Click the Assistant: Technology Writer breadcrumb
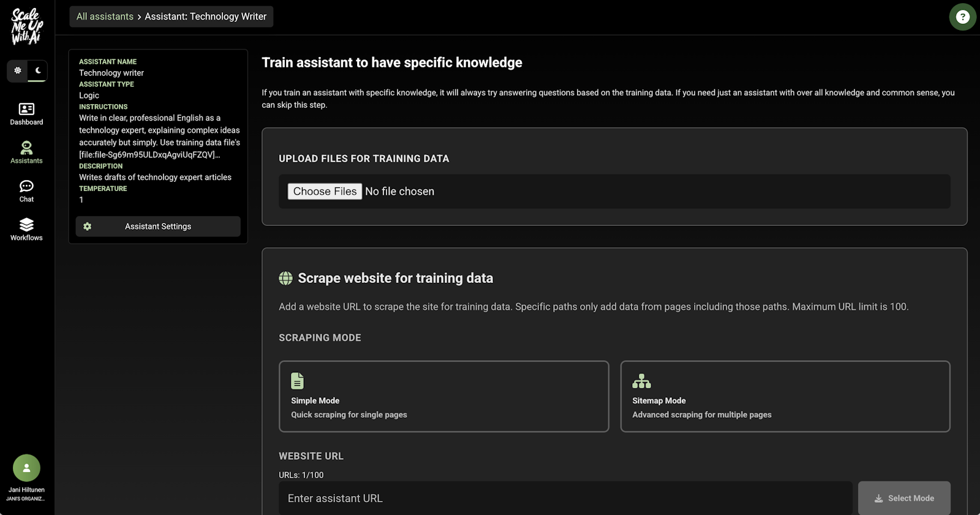 pos(205,17)
